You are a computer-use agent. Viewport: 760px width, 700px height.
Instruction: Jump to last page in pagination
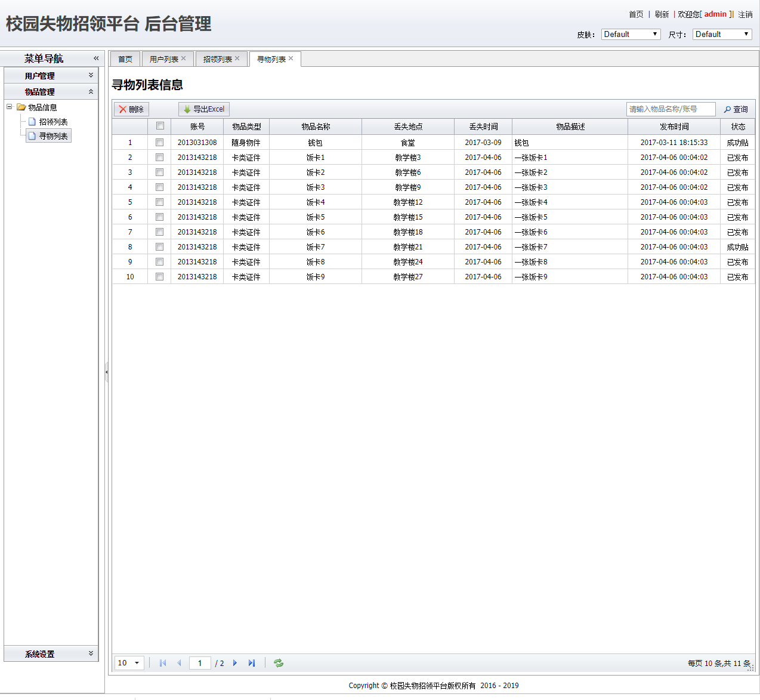tap(252, 663)
